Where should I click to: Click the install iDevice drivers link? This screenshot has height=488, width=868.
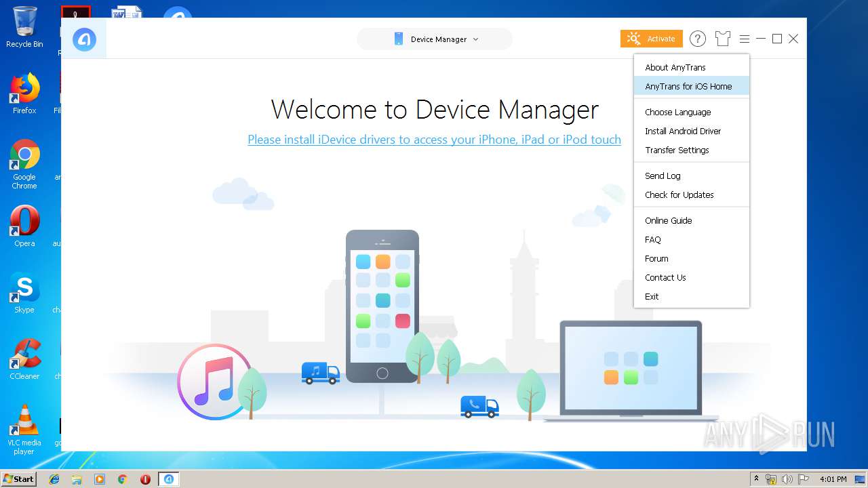point(434,140)
